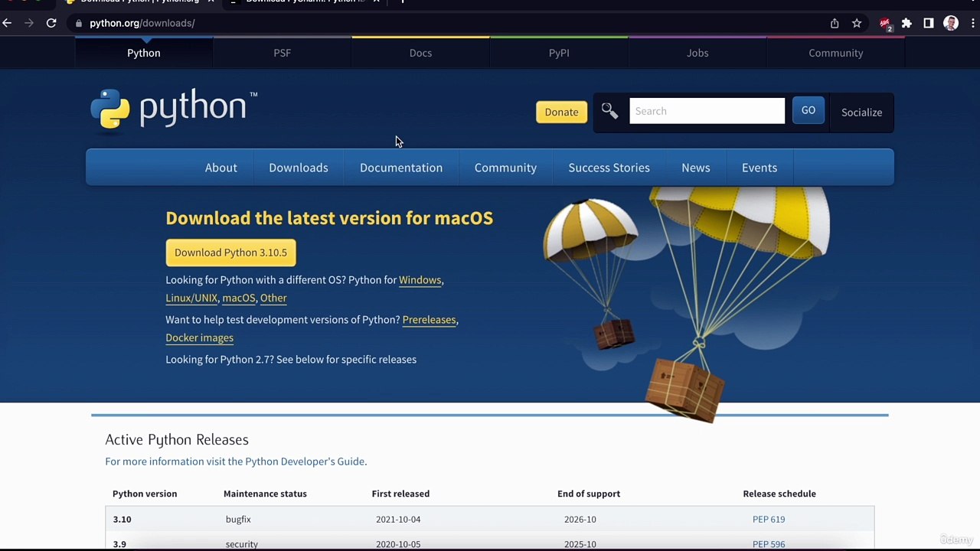Click the magnifying glass search icon
Viewport: 980px width, 551px height.
pos(609,112)
